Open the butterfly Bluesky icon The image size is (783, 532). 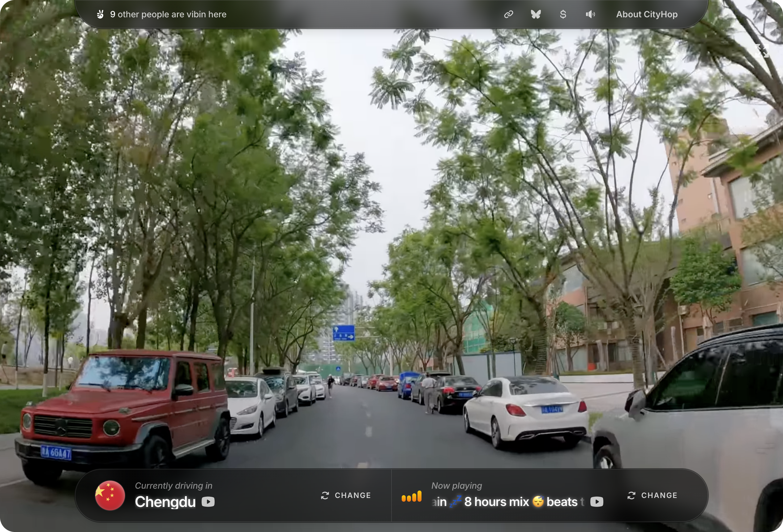click(x=536, y=14)
